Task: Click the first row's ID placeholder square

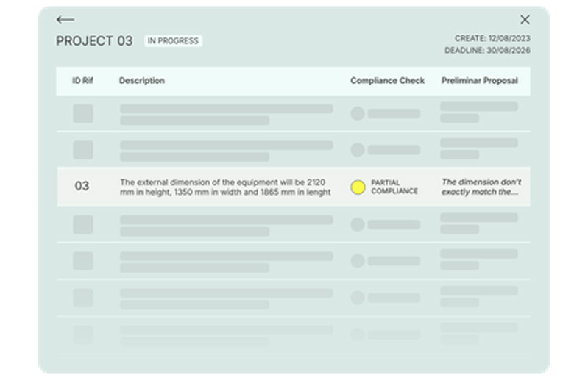Action: [x=83, y=114]
